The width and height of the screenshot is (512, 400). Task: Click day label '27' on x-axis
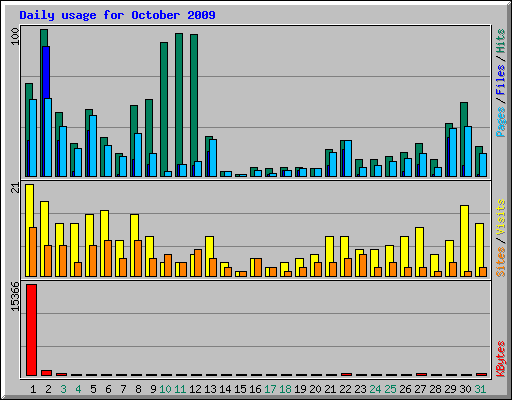(x=420, y=389)
